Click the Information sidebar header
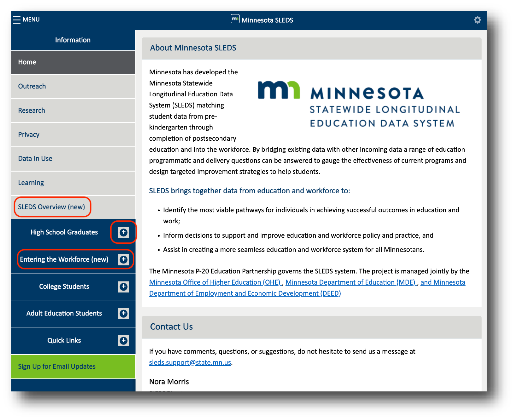The image size is (515, 420). tap(73, 40)
